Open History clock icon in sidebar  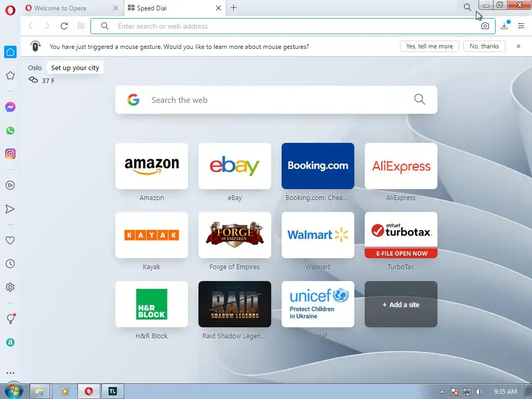pyautogui.click(x=10, y=263)
